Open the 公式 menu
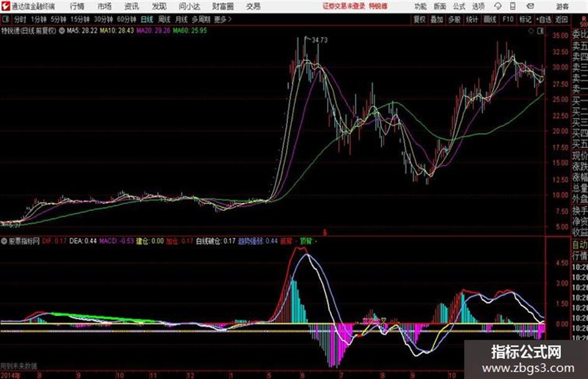 [x=459, y=6]
